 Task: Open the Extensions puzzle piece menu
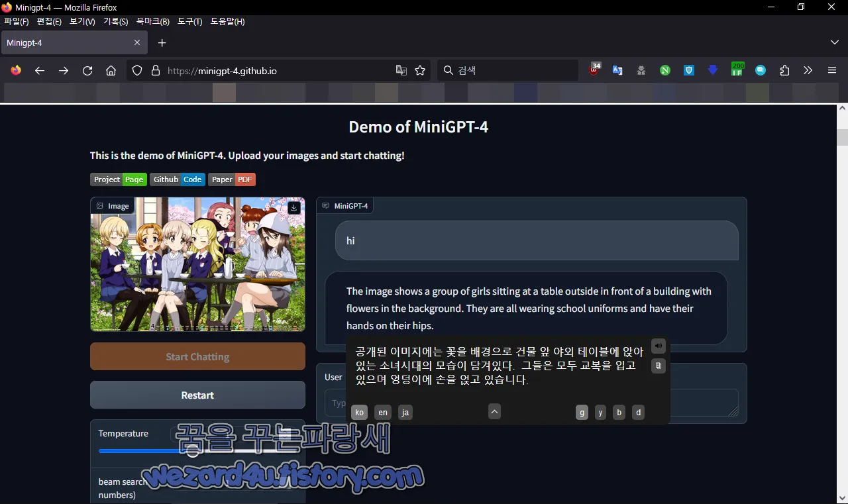click(784, 70)
